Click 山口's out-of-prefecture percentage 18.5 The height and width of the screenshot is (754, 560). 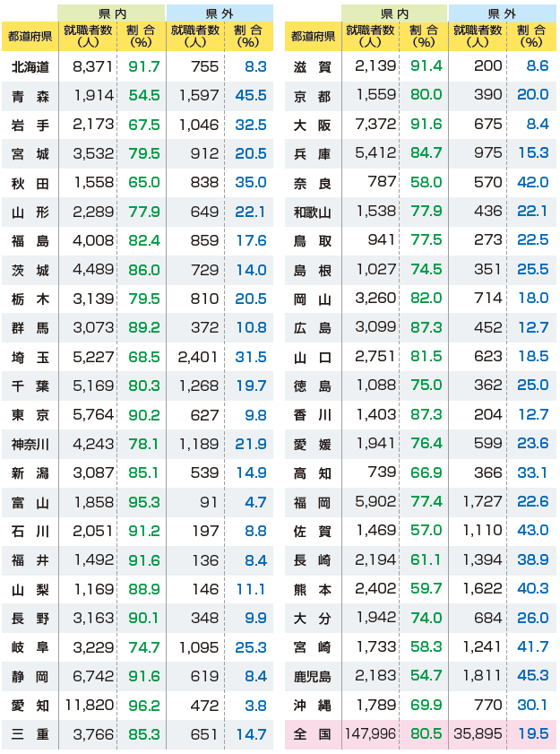(533, 356)
